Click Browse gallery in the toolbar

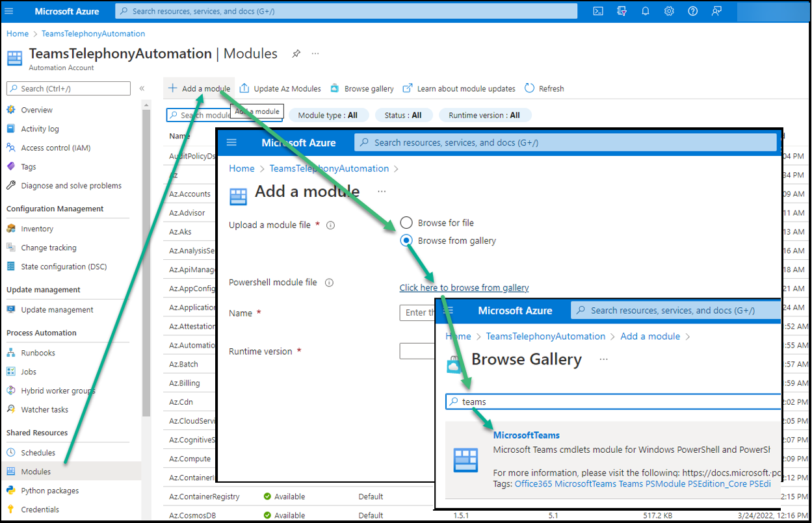362,88
